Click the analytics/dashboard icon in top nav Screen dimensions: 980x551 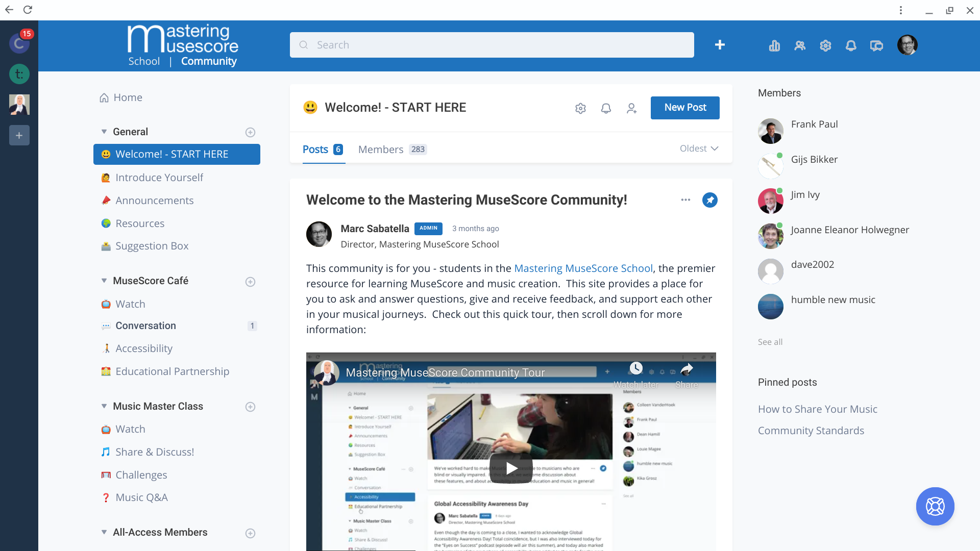774,45
